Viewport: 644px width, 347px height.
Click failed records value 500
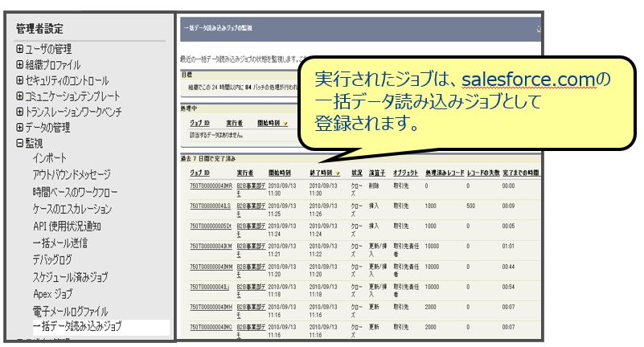(x=471, y=206)
